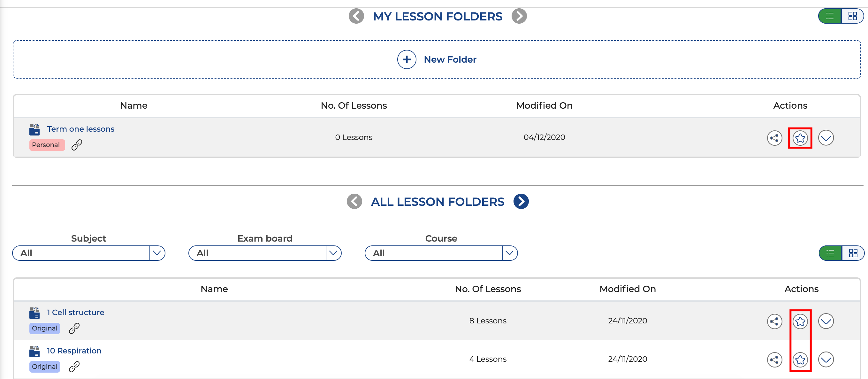Share the Term one lessons folder
This screenshot has width=868, height=379.
click(x=774, y=138)
